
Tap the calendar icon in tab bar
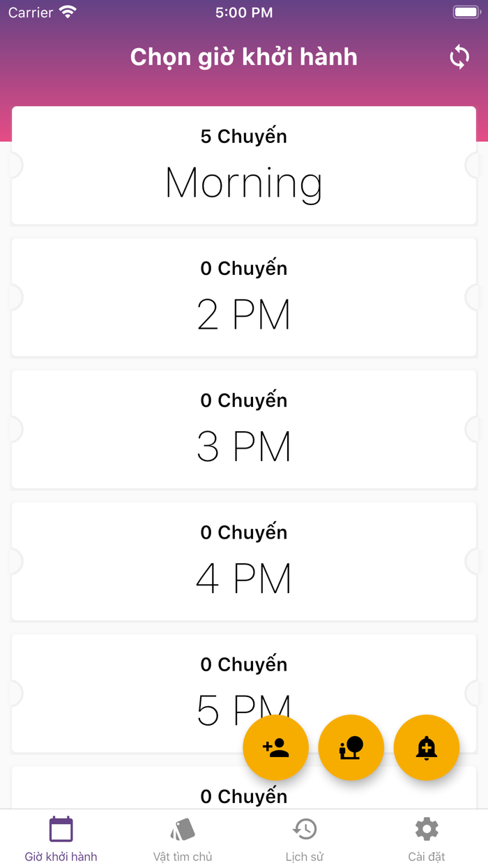pos(61,829)
